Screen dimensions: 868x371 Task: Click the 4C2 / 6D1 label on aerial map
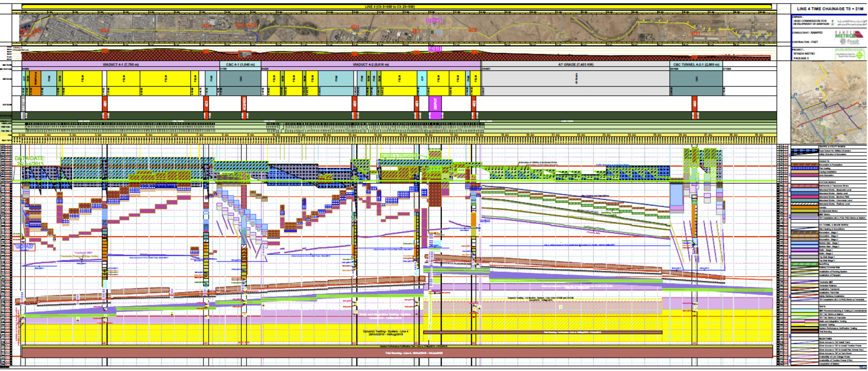(x=246, y=26)
